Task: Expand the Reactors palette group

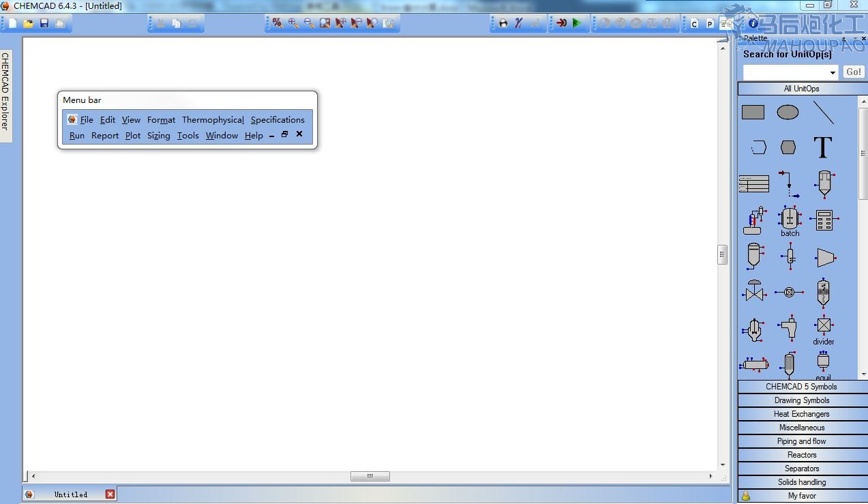Action: click(x=801, y=455)
